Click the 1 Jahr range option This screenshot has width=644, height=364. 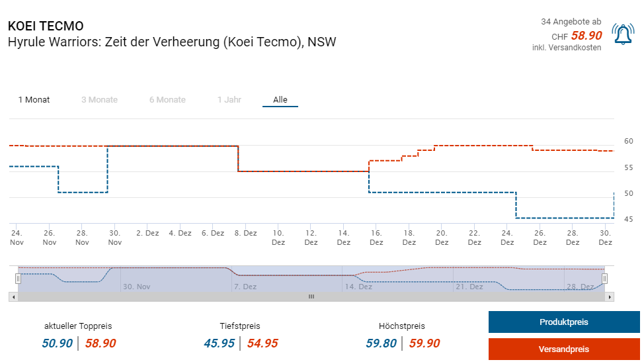(229, 100)
